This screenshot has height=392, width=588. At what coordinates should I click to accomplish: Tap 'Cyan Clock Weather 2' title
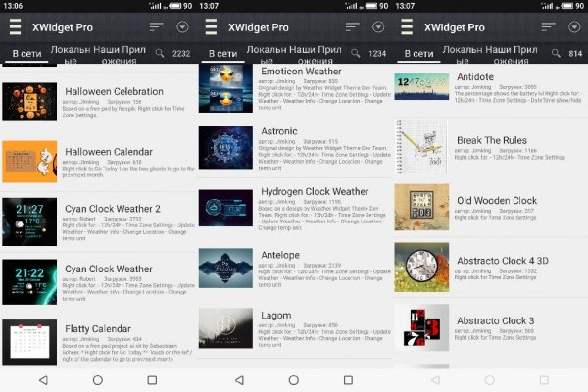point(113,209)
